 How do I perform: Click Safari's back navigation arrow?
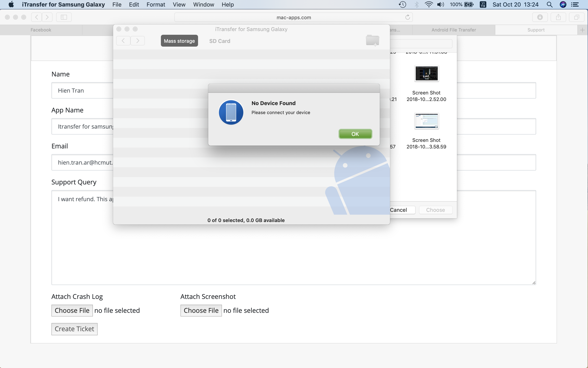[37, 17]
